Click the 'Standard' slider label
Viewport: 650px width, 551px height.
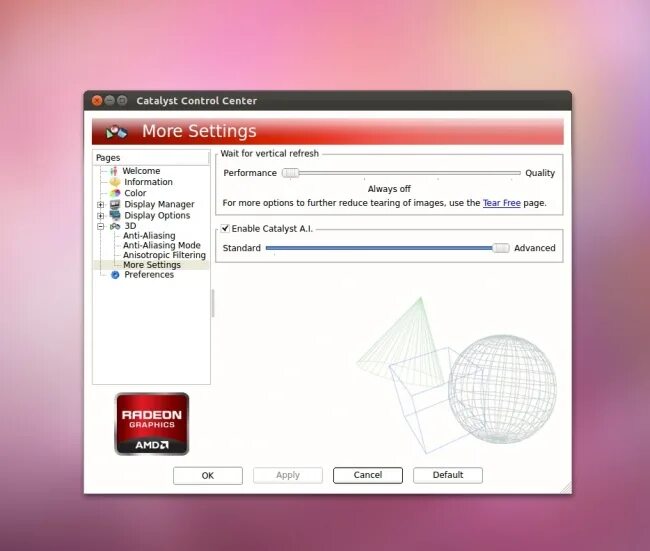(x=242, y=248)
